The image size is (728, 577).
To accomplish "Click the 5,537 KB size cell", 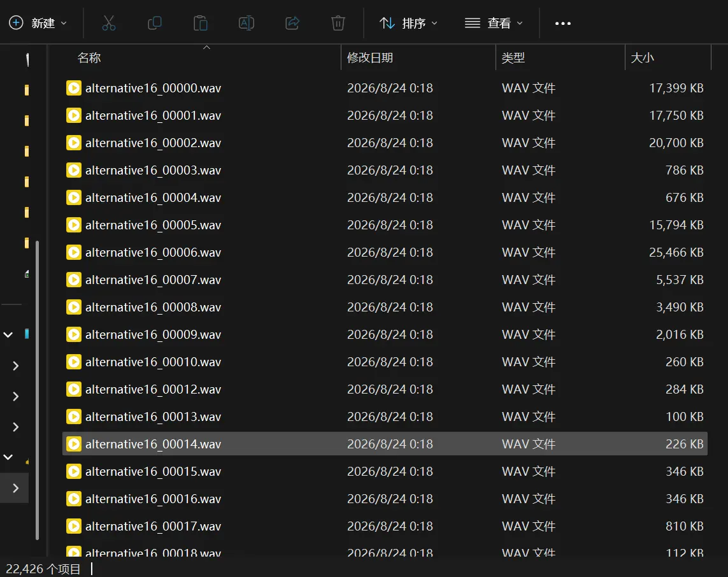I will (x=680, y=280).
